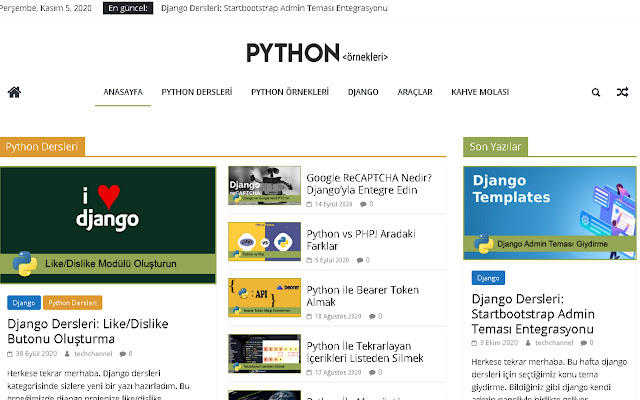Open the PYTHON DERSLERİ menu
The width and height of the screenshot is (640, 400).
click(197, 92)
